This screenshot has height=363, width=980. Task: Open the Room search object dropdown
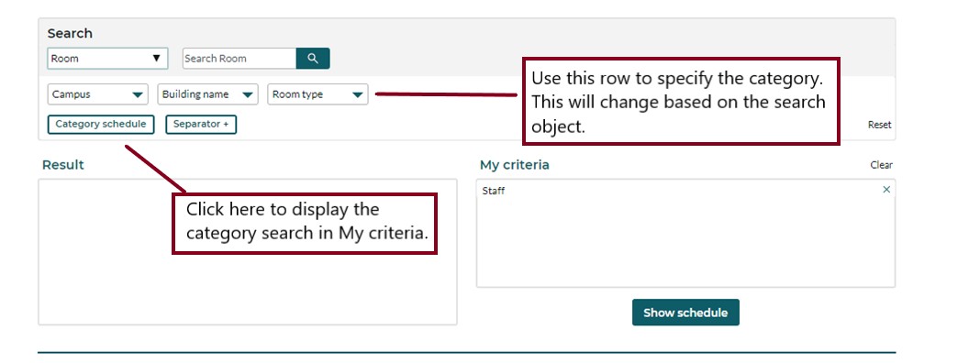click(x=107, y=59)
